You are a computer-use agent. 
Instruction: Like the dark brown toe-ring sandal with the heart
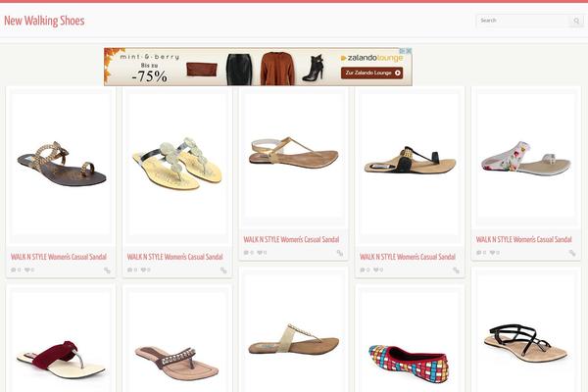pyautogui.click(x=29, y=269)
